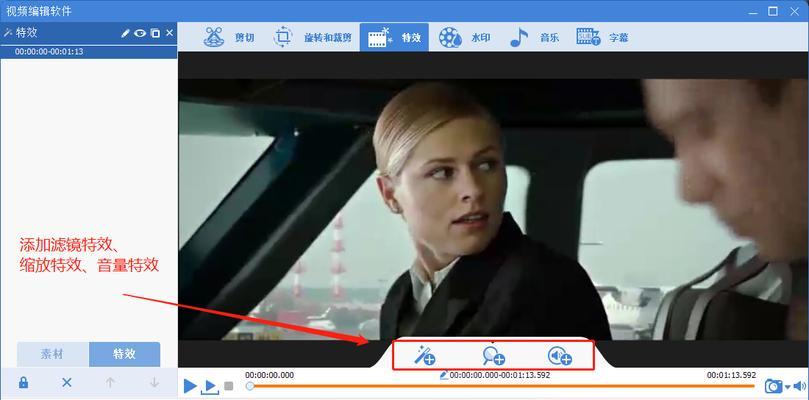Click the rotate crop icon
Screen dimensions: 809x400
(283, 37)
